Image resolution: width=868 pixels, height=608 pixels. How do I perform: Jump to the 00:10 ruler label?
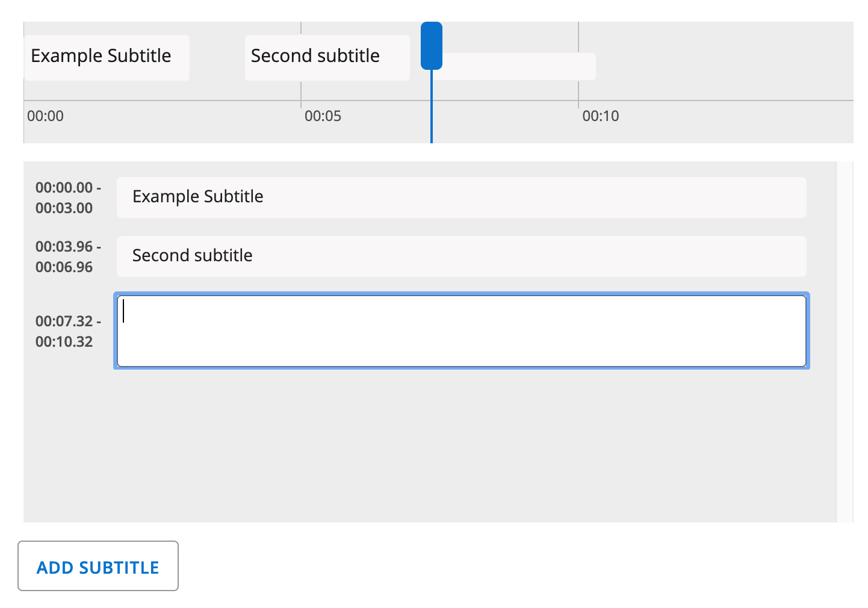point(600,116)
